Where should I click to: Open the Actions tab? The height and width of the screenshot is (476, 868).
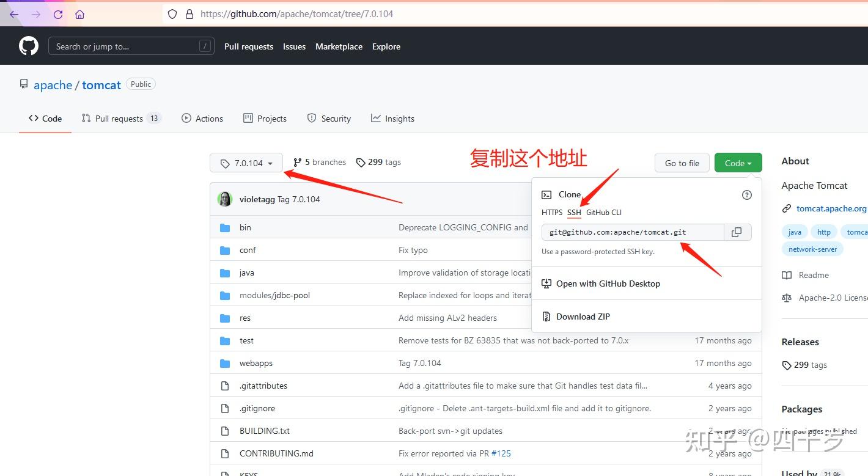[202, 119]
